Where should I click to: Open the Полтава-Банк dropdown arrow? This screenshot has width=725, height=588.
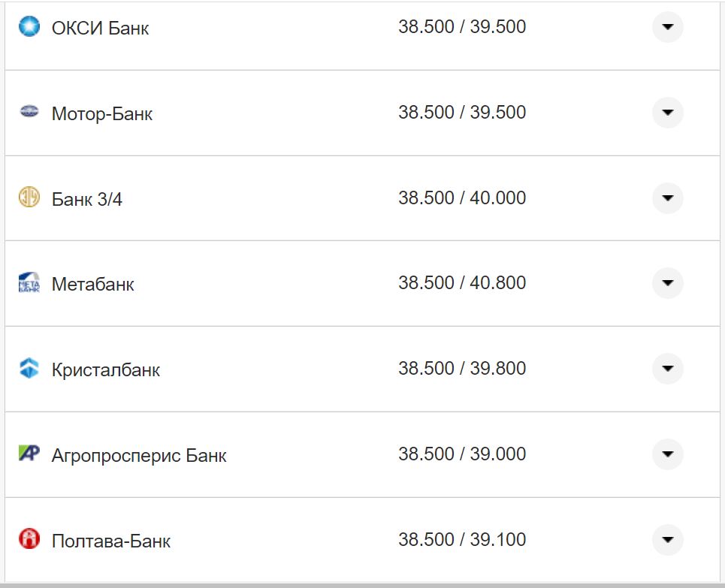[x=667, y=539]
